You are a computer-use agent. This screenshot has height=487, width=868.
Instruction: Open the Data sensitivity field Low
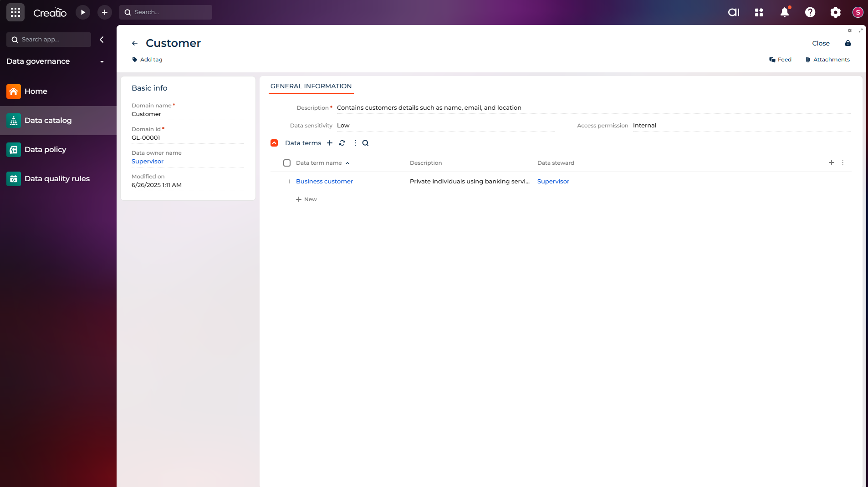pos(445,126)
